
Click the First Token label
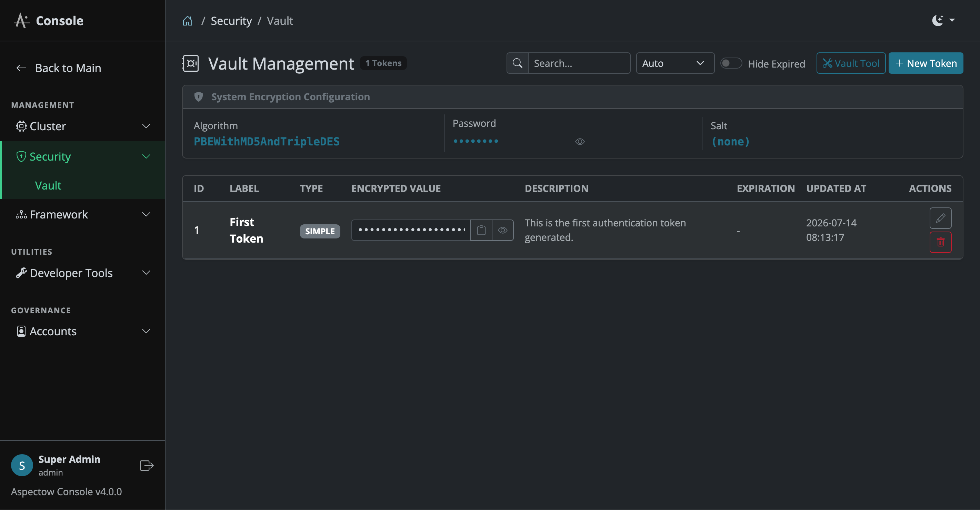pyautogui.click(x=246, y=230)
